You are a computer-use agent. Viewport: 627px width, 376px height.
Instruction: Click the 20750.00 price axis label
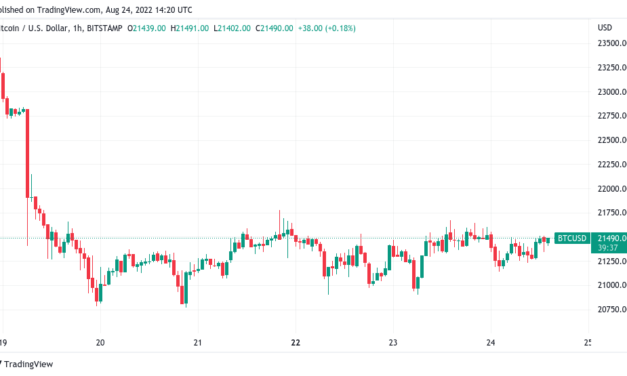click(x=612, y=310)
